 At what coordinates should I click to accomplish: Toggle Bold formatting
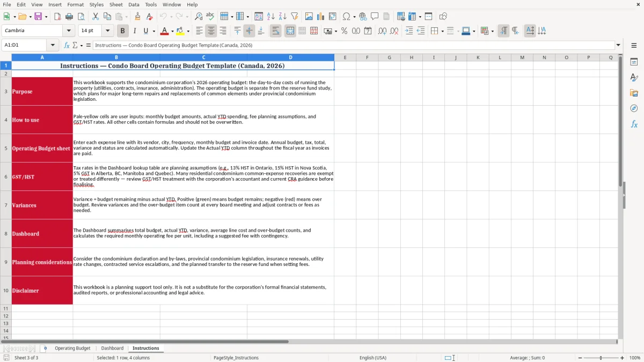tap(122, 31)
